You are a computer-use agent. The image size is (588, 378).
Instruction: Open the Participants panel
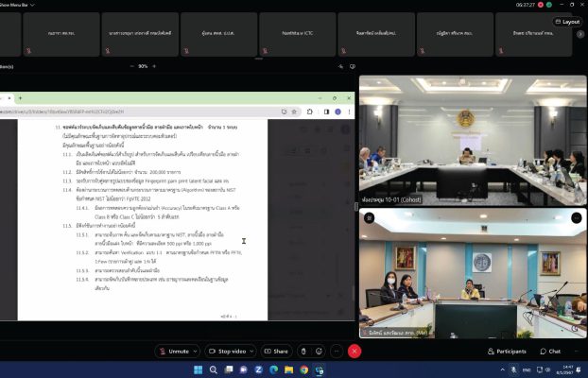506,351
